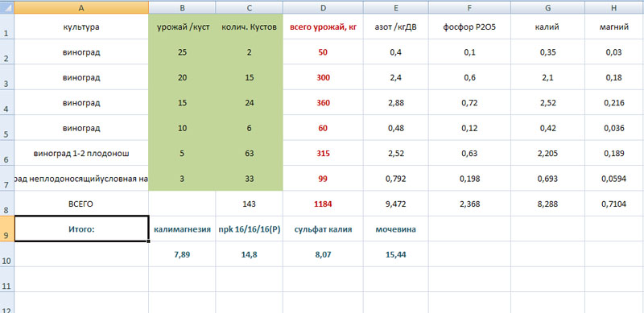Click the 'мочевина' cell
This screenshot has width=644, height=313.
[x=395, y=229]
